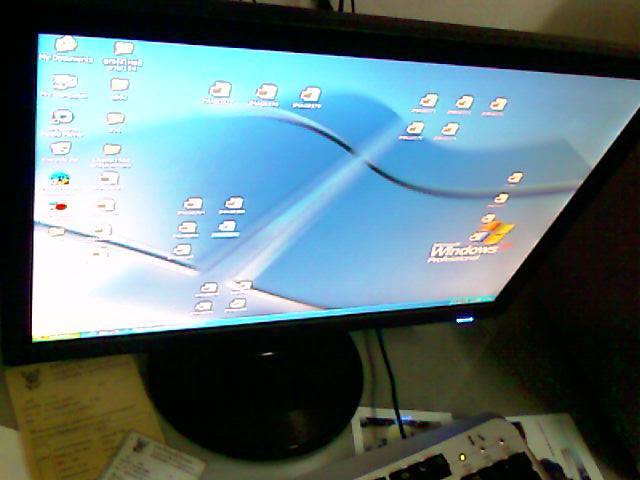The image size is (640, 480).
Task: Select the first file in the top-right group
Action: [x=428, y=102]
